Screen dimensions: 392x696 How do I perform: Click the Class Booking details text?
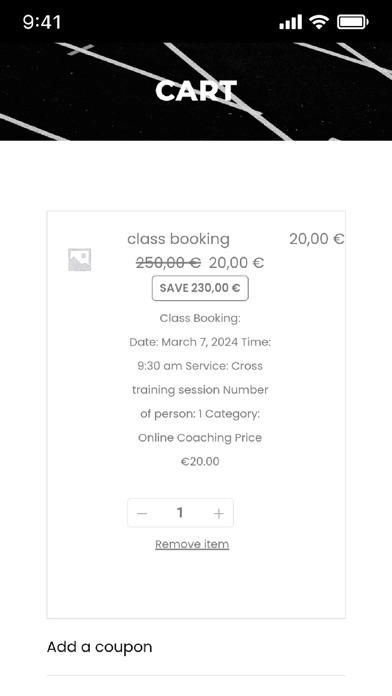[200, 318]
